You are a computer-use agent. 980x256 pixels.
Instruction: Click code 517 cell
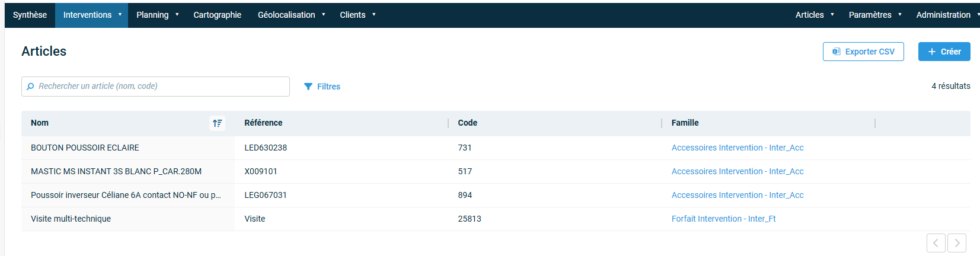tap(465, 171)
